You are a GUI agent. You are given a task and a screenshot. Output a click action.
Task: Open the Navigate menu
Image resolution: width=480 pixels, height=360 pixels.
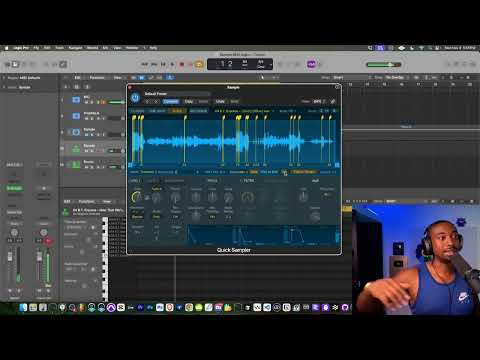pyautogui.click(x=75, y=48)
